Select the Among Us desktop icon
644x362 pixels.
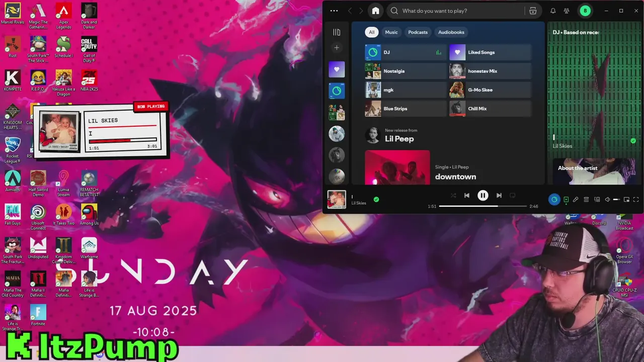[89, 215]
